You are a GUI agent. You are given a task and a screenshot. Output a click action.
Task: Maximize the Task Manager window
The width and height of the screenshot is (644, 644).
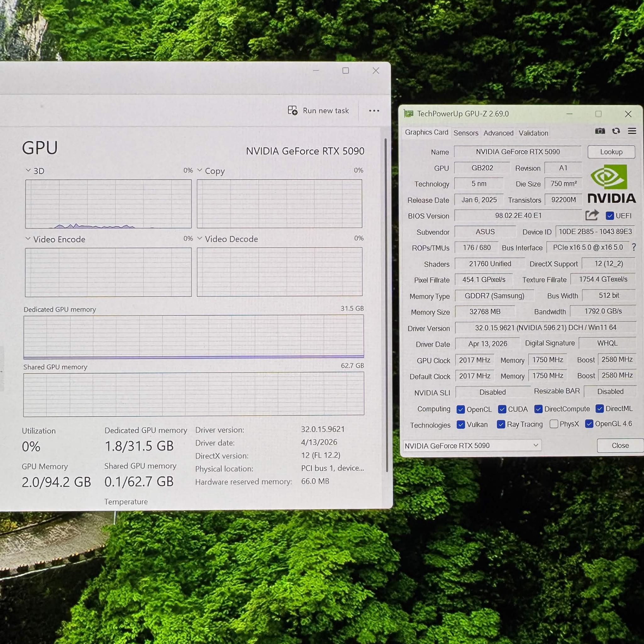pyautogui.click(x=346, y=71)
